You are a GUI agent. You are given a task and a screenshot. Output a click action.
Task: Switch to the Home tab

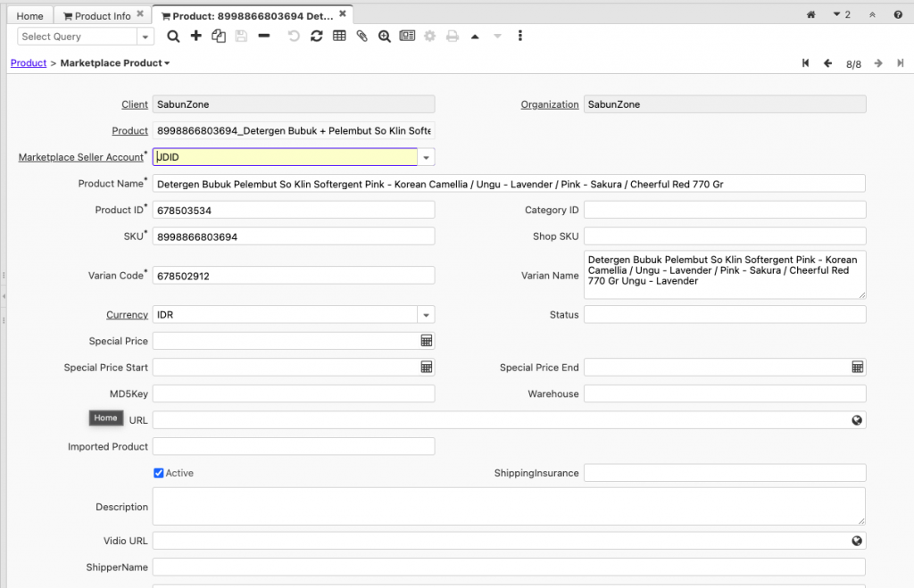[29, 16]
